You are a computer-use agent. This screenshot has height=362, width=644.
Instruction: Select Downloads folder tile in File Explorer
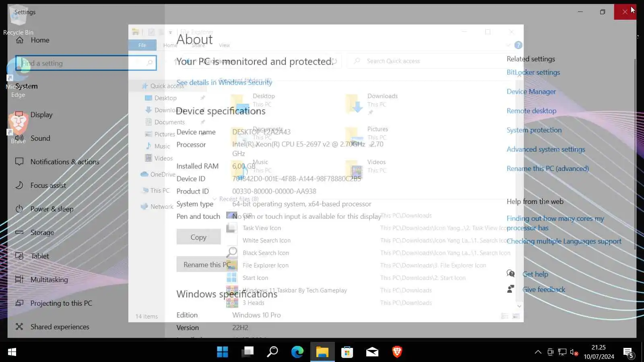pos(372,104)
